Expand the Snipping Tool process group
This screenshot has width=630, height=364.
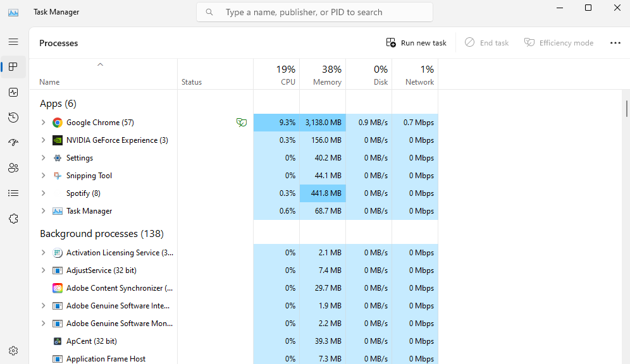(x=44, y=176)
